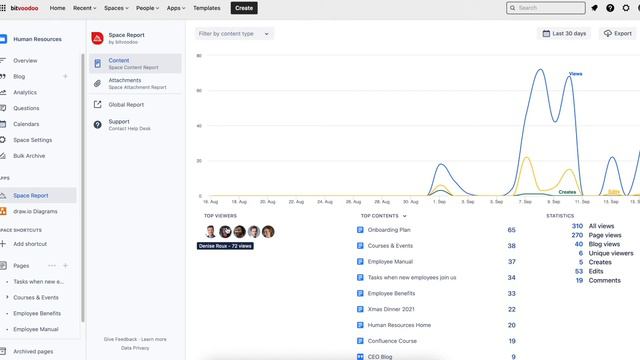This screenshot has height=360, width=640.
Task: Open the Learn more link
Action: point(153,339)
